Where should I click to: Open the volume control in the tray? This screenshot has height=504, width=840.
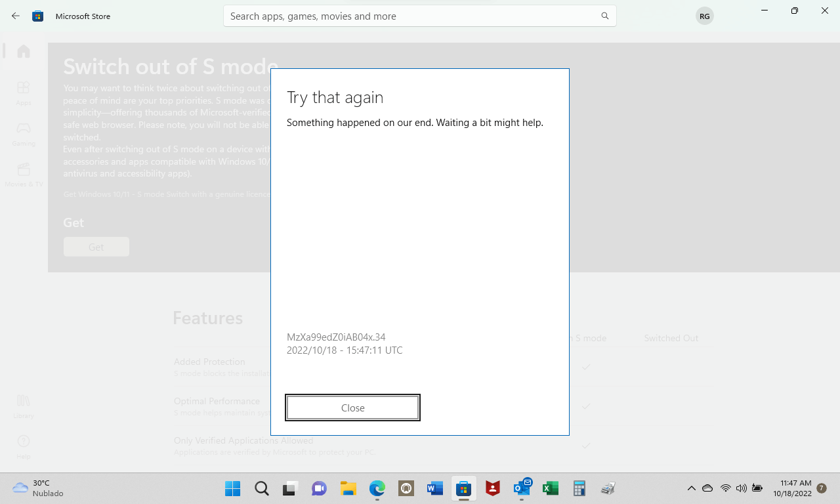[742, 488]
